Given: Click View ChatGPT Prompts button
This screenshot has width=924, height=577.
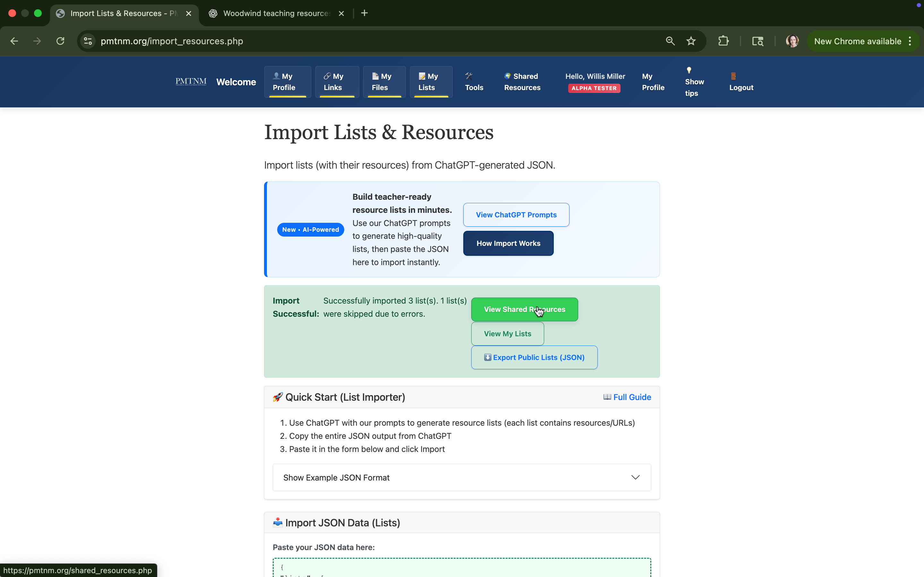Looking at the screenshot, I should (516, 215).
